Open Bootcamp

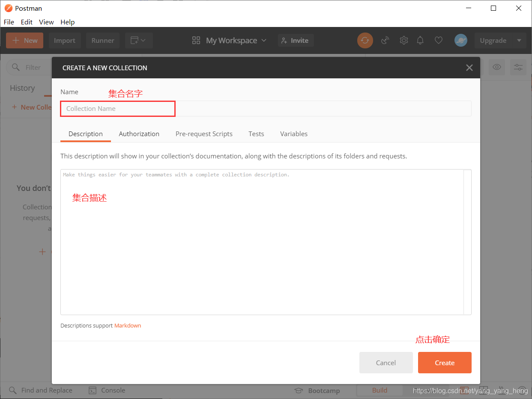pyautogui.click(x=317, y=390)
